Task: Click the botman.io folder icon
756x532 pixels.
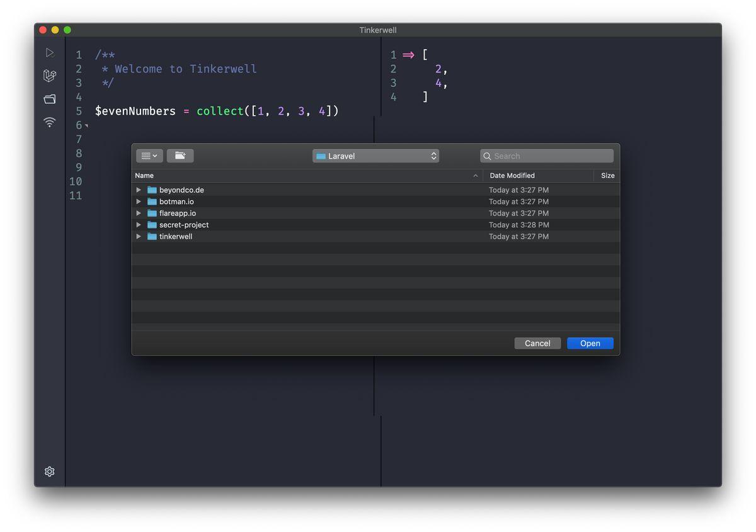Action: [x=152, y=201]
